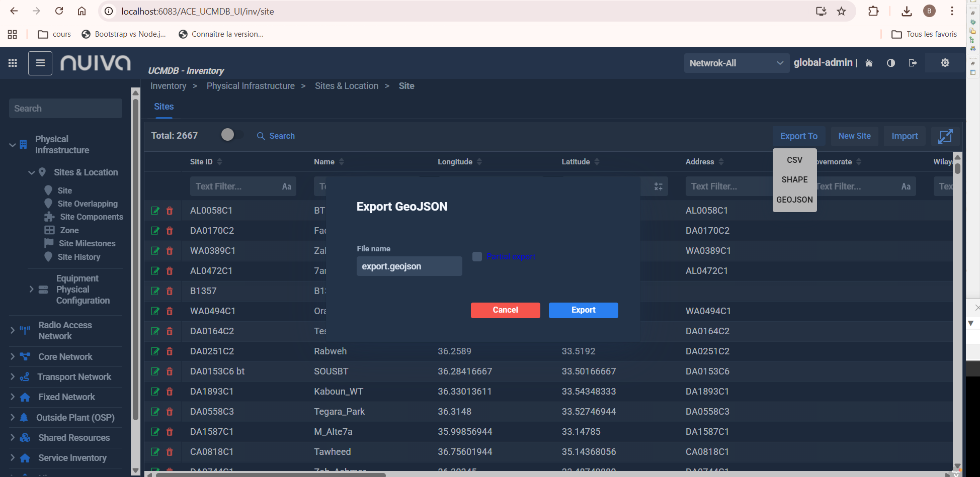Open the Netwrok-All dropdown
The image size is (980, 477).
pyautogui.click(x=736, y=63)
